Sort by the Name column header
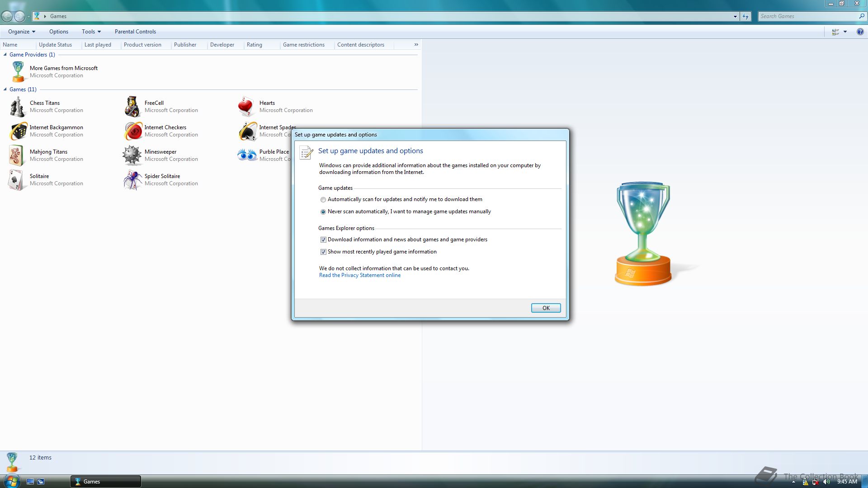 (18, 45)
